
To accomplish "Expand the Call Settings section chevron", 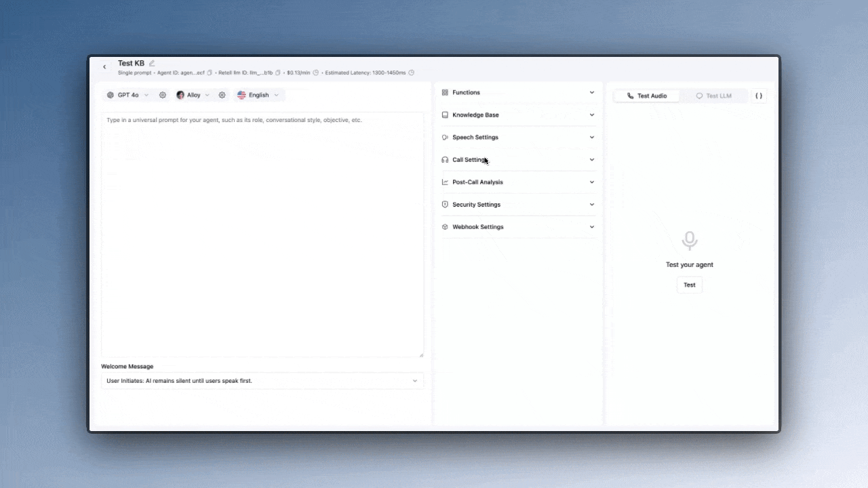I will point(592,160).
